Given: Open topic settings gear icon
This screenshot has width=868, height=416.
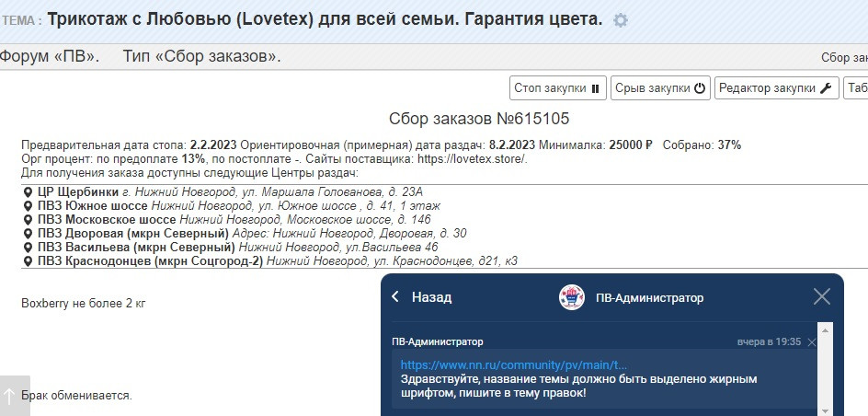Looking at the screenshot, I should click(x=621, y=20).
